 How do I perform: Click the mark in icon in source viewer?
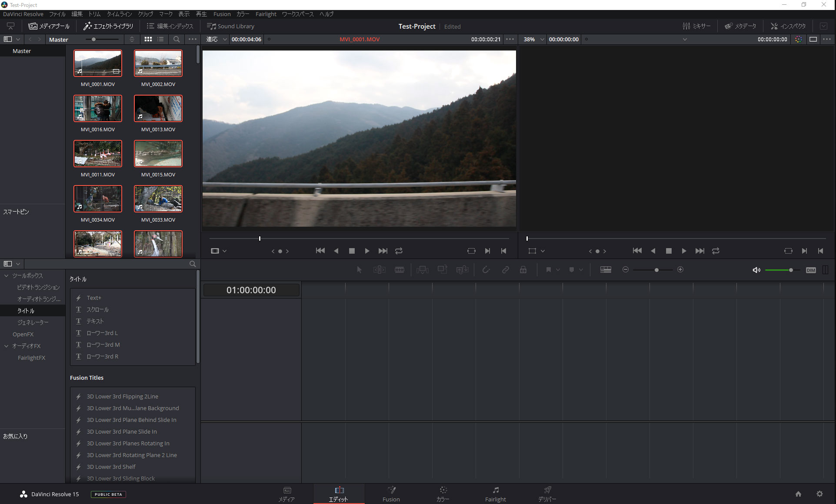(x=487, y=251)
